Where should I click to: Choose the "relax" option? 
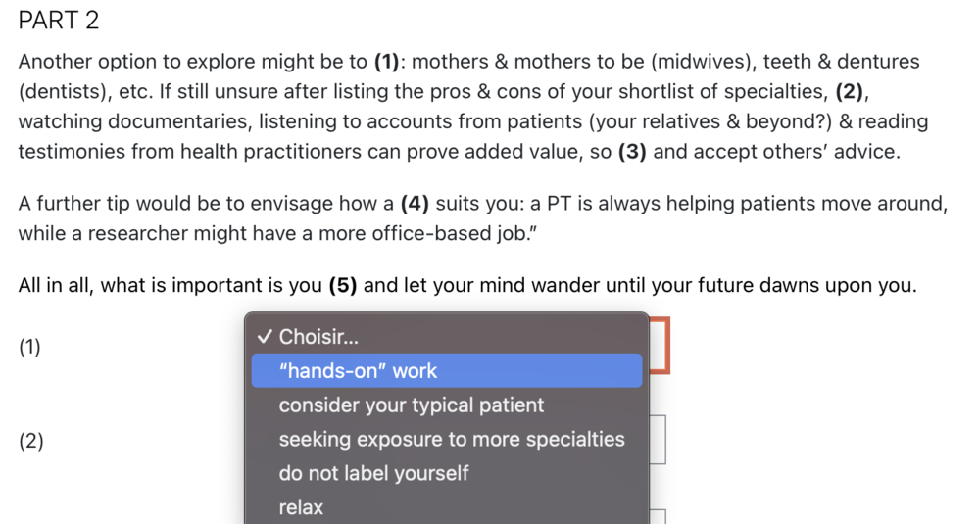point(301,507)
